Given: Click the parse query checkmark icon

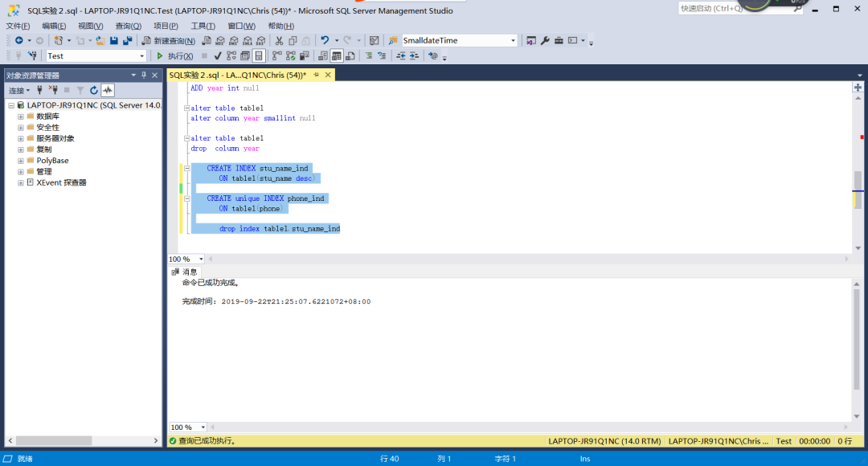Looking at the screenshot, I should pos(218,55).
